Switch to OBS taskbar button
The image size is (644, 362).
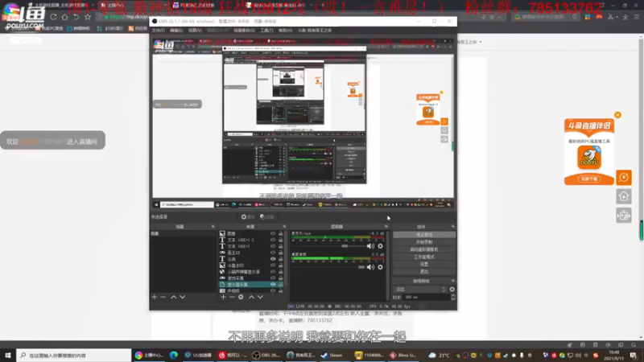266,355
